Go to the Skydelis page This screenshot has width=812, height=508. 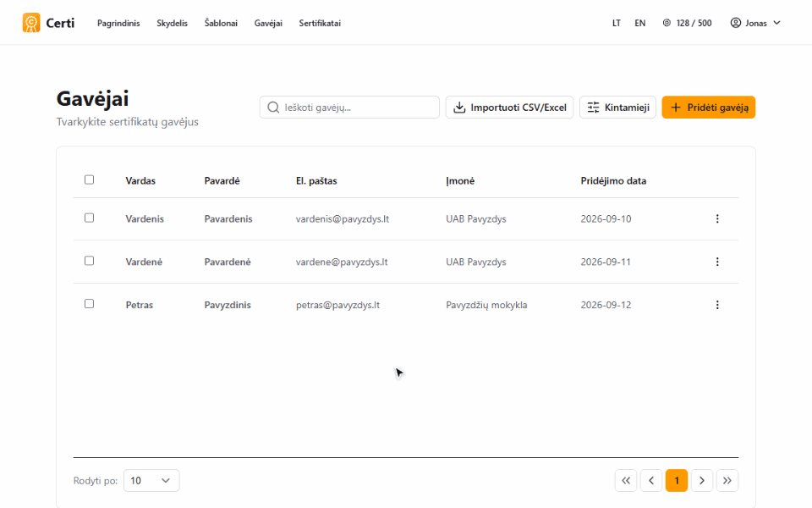172,23
